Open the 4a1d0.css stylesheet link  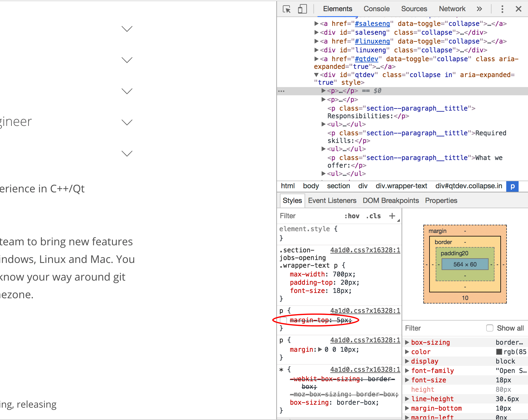click(365, 250)
